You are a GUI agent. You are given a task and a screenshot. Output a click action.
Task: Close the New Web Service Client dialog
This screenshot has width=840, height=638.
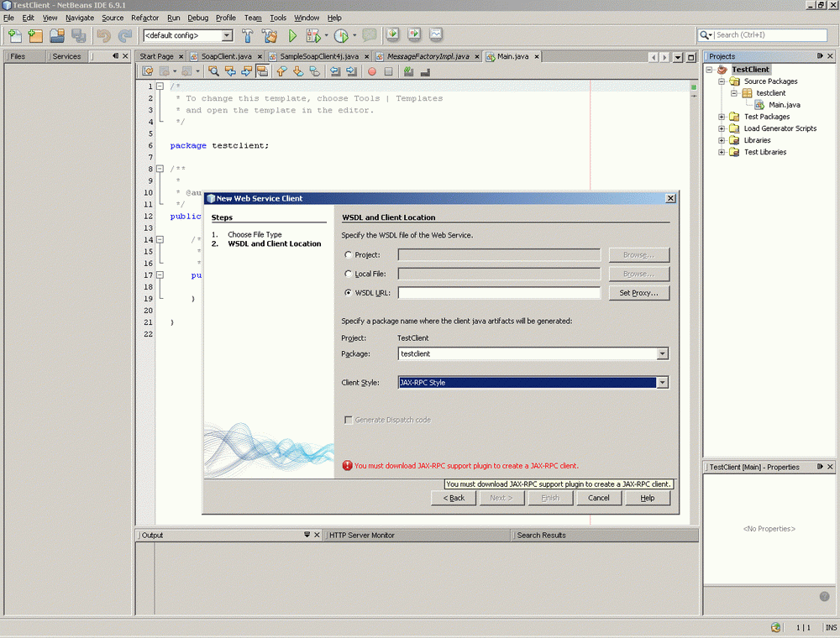(x=670, y=199)
